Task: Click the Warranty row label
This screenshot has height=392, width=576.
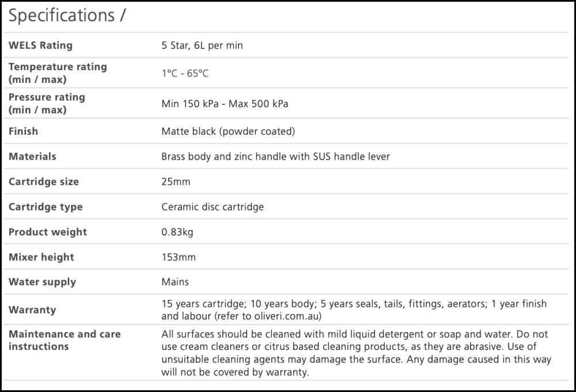Action: click(32, 310)
